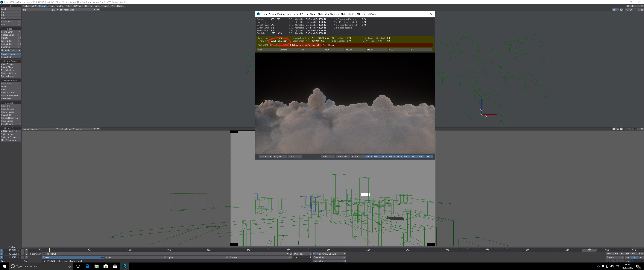This screenshot has height=270, width=644.
Task: Click the pan arrows icon in Top viewport
Action: pyautogui.click(x=631, y=10)
